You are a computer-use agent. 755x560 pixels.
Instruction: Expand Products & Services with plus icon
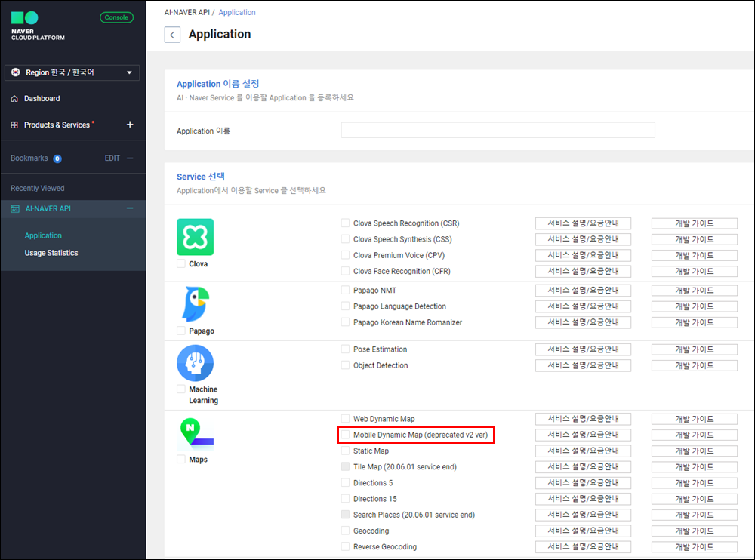pos(130,125)
